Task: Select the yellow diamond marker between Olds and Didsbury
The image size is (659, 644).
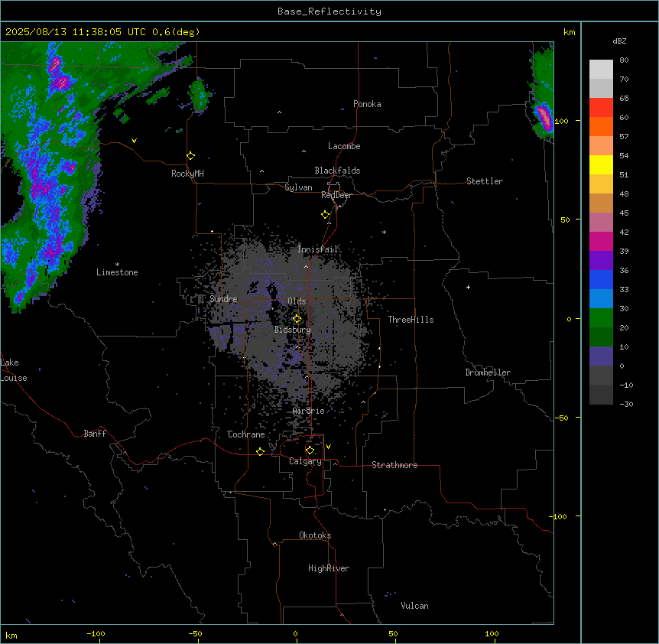Action: tap(297, 319)
